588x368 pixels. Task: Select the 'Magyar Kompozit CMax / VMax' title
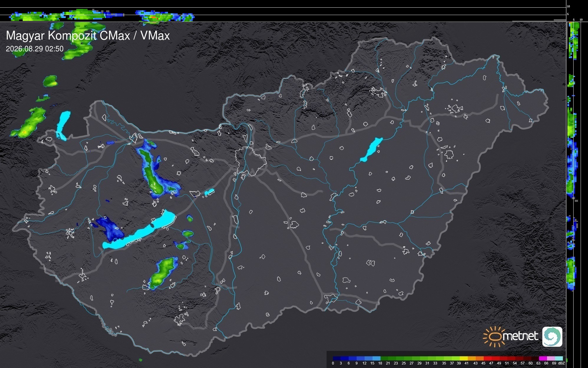88,35
